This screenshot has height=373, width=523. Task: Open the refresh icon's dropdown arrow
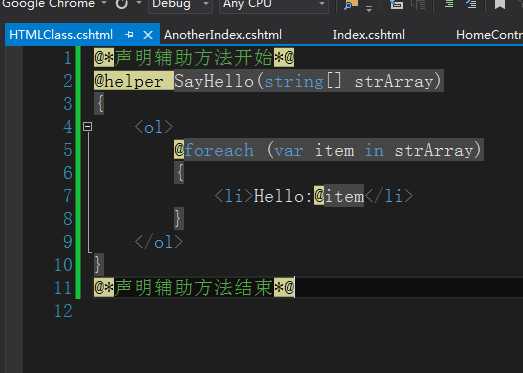coord(139,3)
